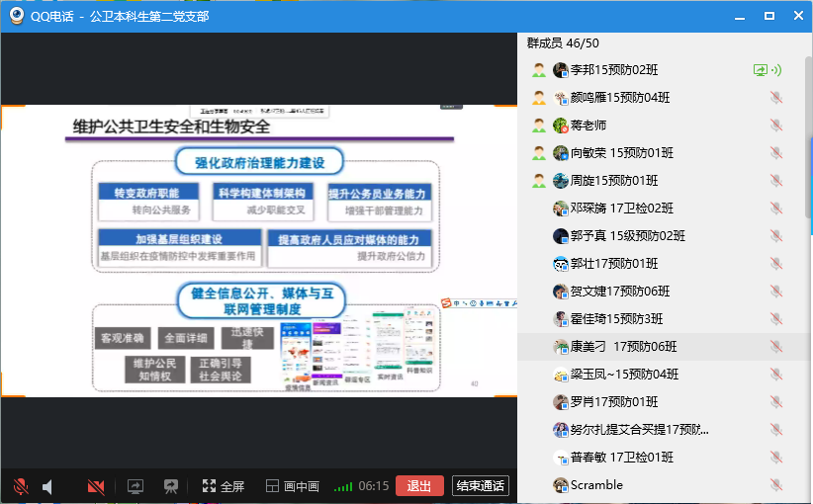The width and height of the screenshot is (813, 504).
Task: Click 李邦's green screen sharing icon
Action: (761, 70)
